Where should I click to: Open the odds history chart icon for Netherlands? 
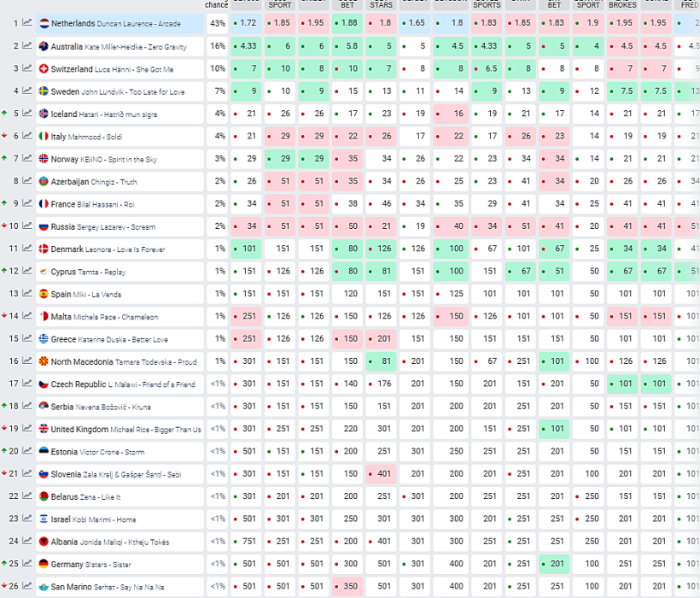pos(27,23)
